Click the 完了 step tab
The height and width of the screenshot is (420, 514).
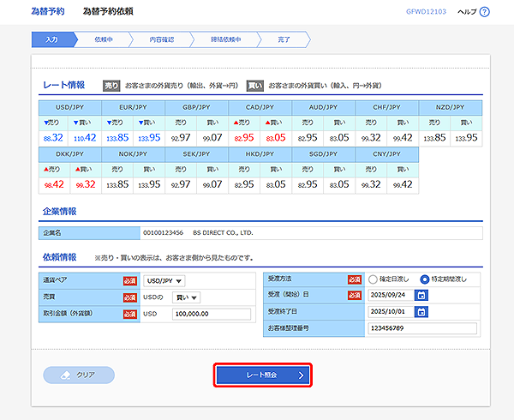(x=284, y=39)
